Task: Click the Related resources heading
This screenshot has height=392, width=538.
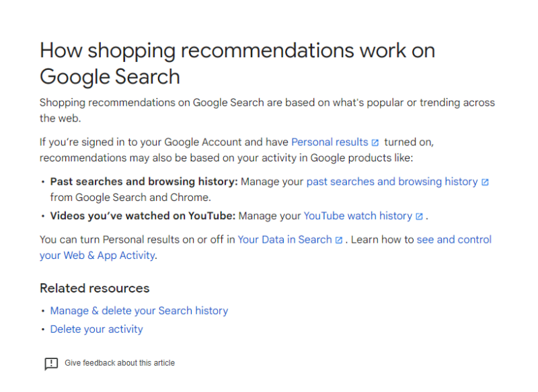Action: click(x=94, y=288)
